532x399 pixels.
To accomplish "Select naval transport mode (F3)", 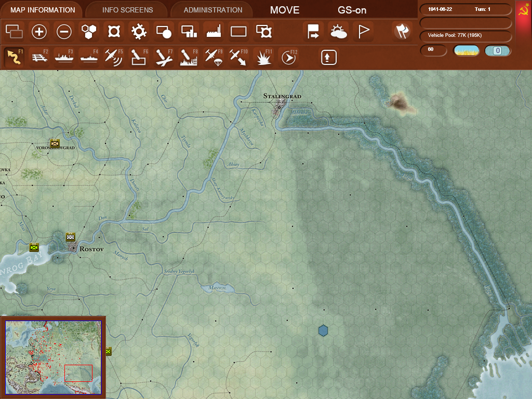I will [64, 57].
